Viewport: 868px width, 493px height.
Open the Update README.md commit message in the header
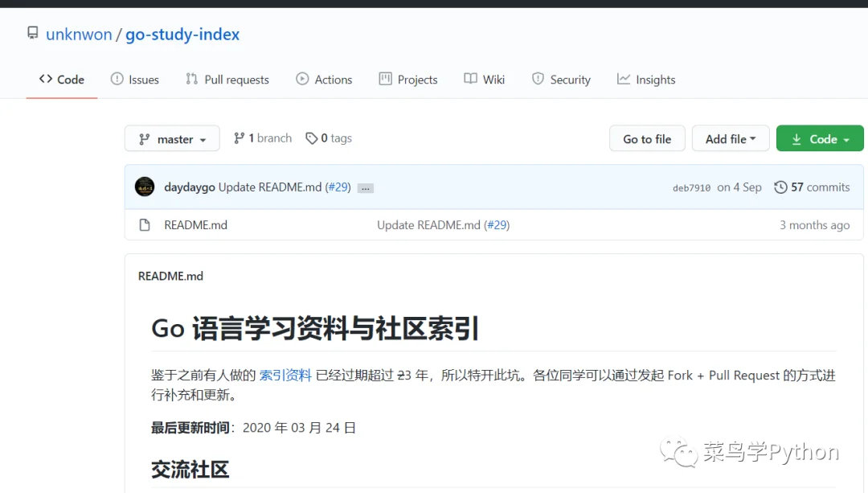pos(269,187)
